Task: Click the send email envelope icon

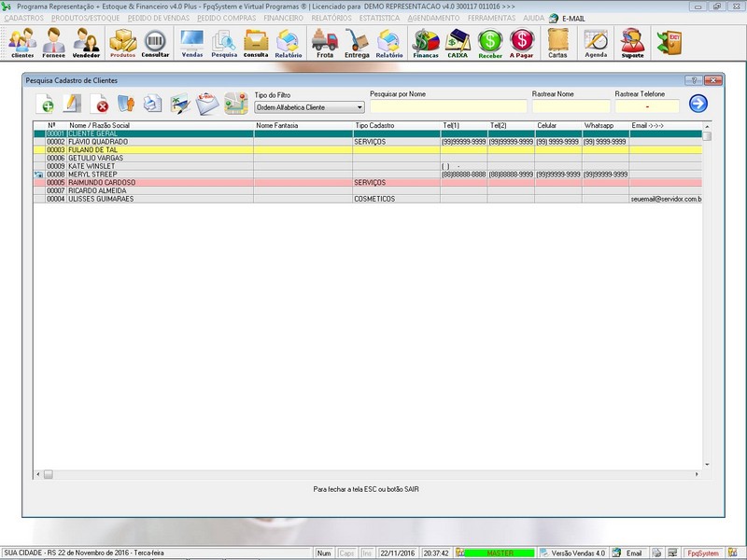Action: click(207, 104)
